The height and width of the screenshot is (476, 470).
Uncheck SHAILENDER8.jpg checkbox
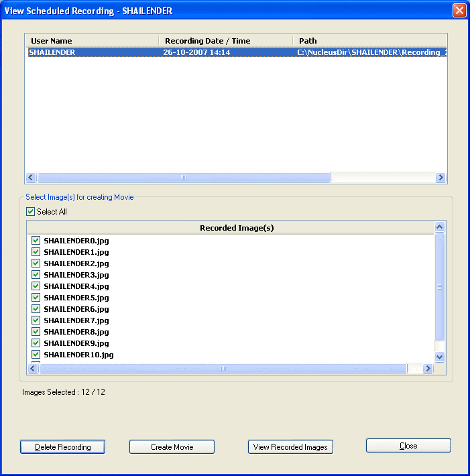[36, 331]
